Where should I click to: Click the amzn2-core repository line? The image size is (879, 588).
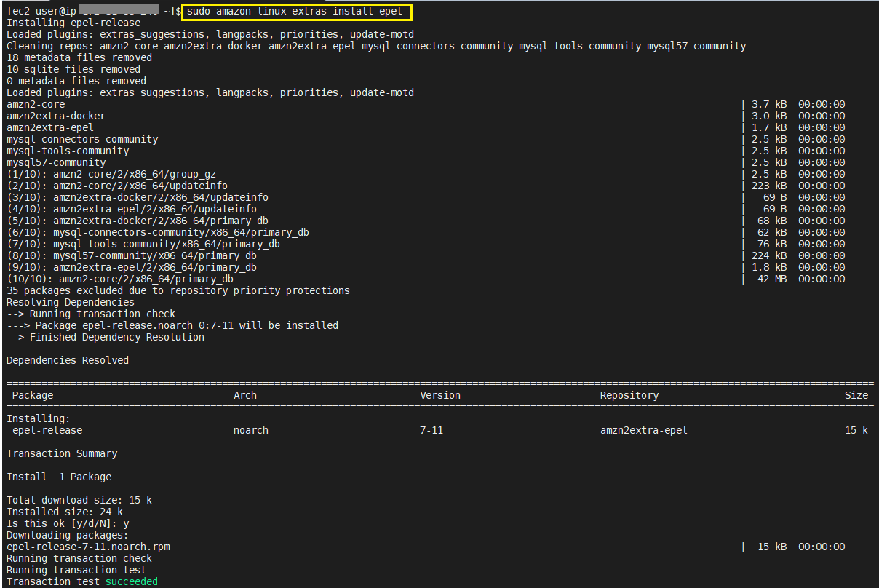[x=34, y=103]
